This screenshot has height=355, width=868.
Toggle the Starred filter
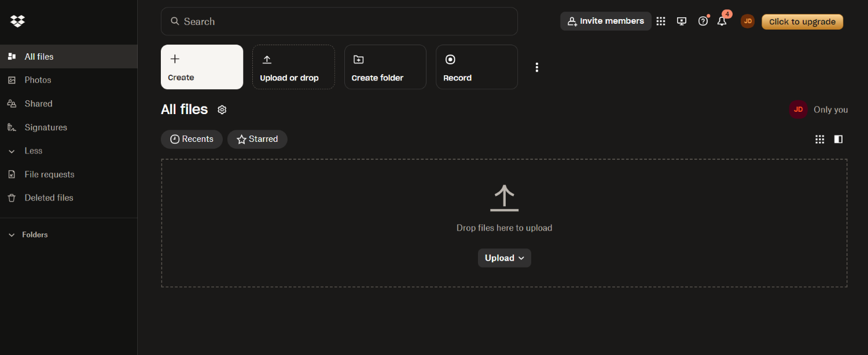click(257, 139)
